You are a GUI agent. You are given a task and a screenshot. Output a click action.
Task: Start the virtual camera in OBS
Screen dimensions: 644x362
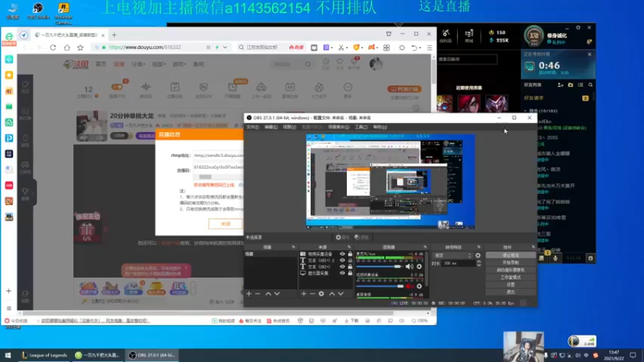510,270
